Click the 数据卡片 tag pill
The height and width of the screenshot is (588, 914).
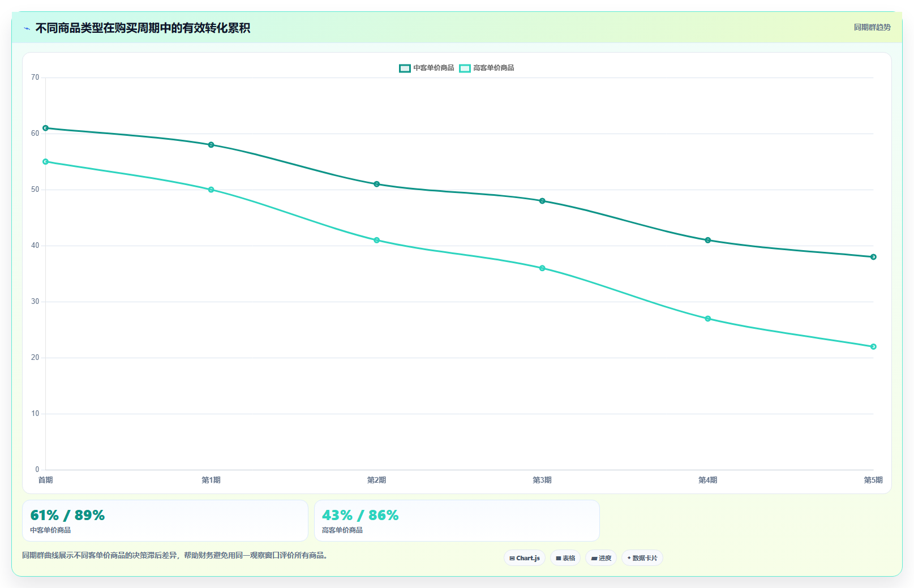pyautogui.click(x=642, y=558)
